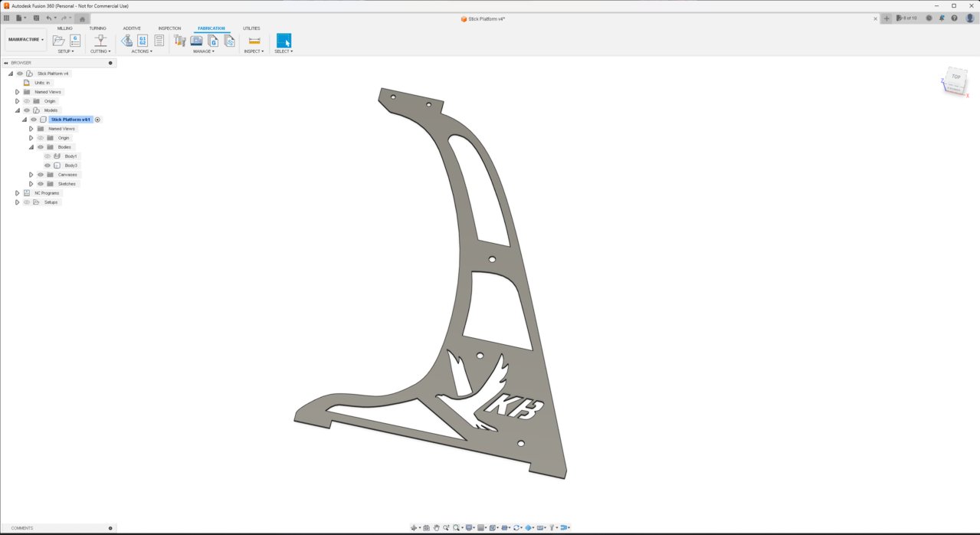Screen dimensions: 980x535
Task: Click the Simulate icon in Actions group
Action: point(127,41)
